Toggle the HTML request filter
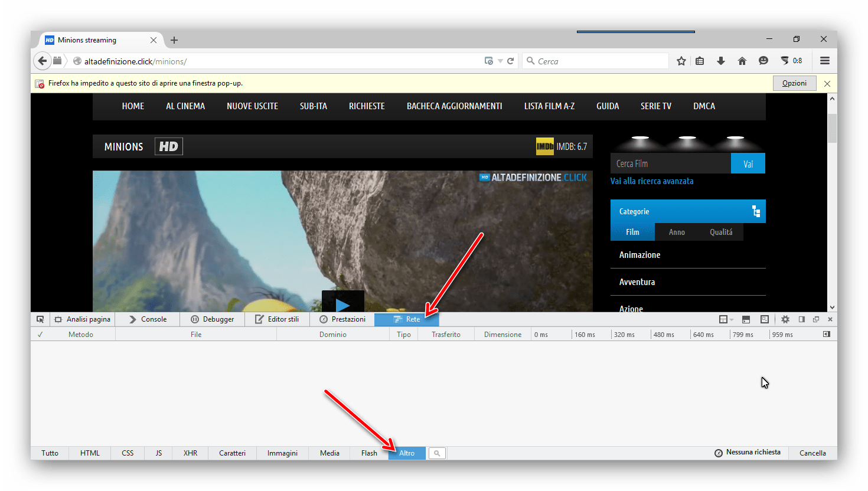Viewport: 868px width, 491px height. [90, 453]
